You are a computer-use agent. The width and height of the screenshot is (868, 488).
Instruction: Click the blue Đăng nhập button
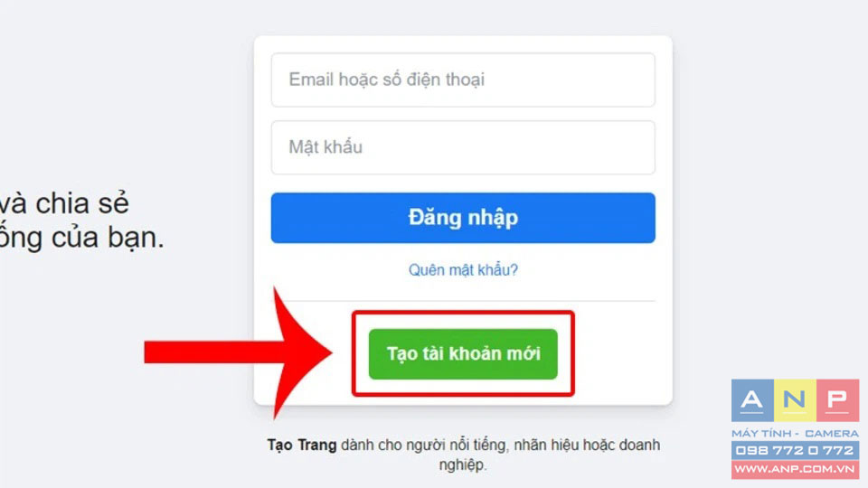(463, 218)
